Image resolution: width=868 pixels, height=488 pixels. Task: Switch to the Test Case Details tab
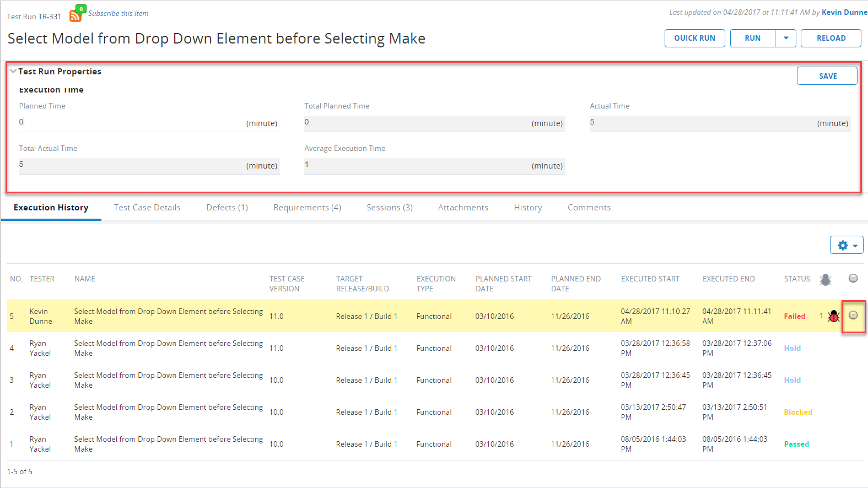click(147, 208)
